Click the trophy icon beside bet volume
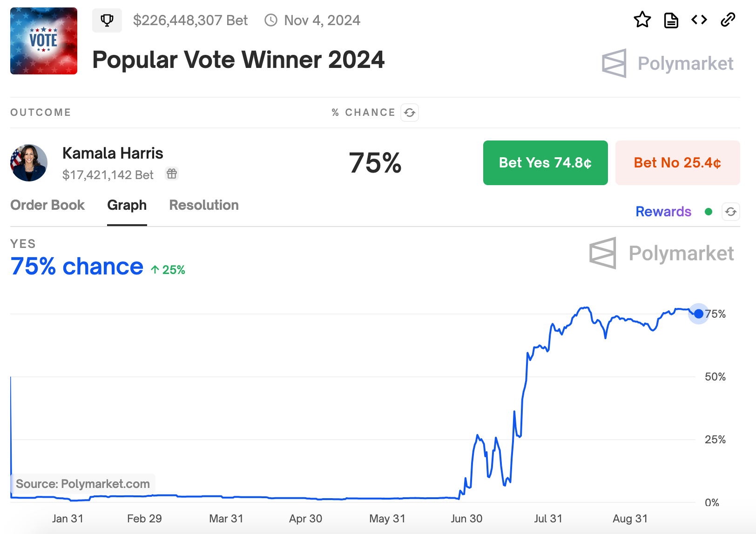The height and width of the screenshot is (534, 756). click(x=107, y=20)
